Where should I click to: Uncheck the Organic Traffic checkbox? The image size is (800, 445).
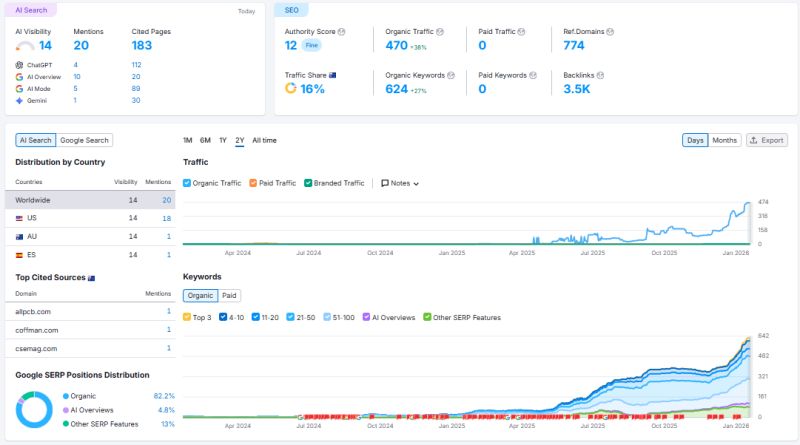(x=187, y=183)
